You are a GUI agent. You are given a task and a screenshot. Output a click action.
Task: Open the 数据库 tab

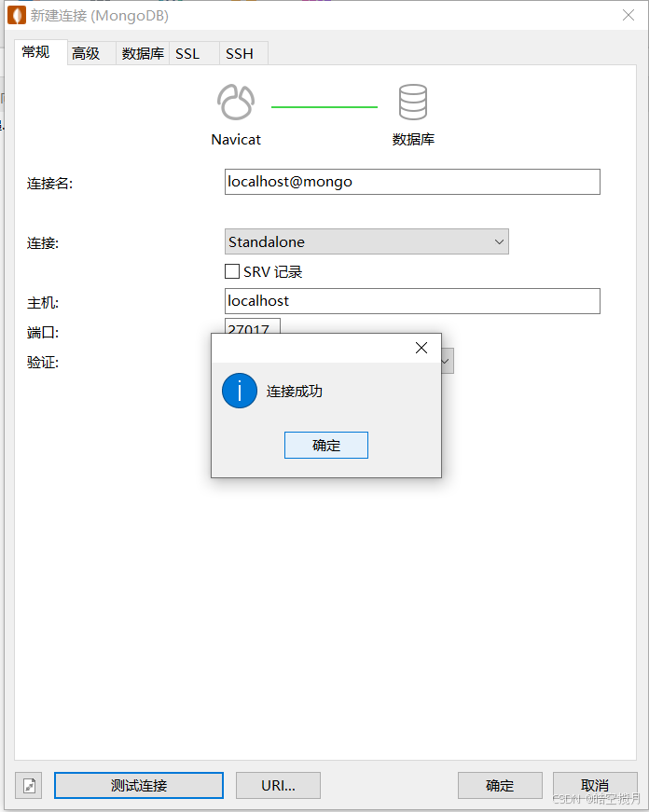coord(143,53)
